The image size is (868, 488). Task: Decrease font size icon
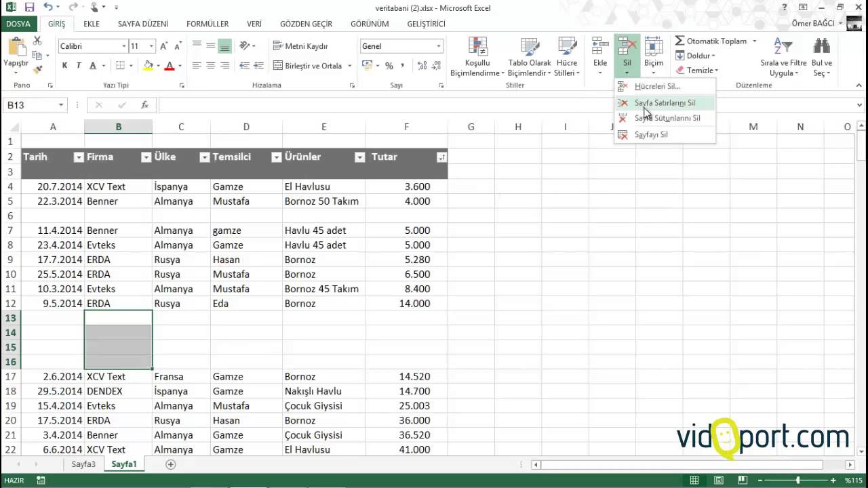[177, 46]
